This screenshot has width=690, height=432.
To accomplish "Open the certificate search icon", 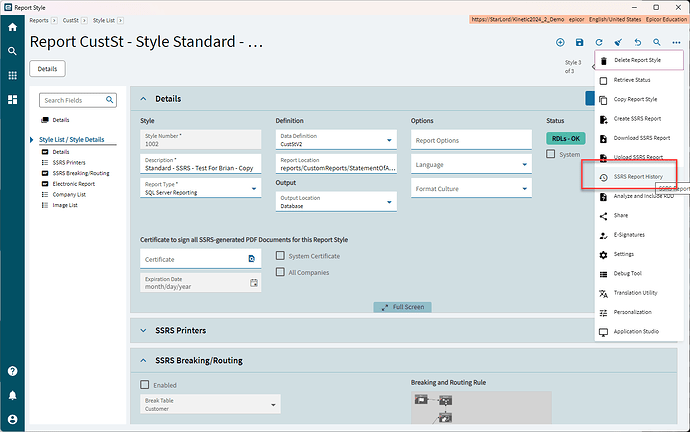I will pyautogui.click(x=252, y=259).
